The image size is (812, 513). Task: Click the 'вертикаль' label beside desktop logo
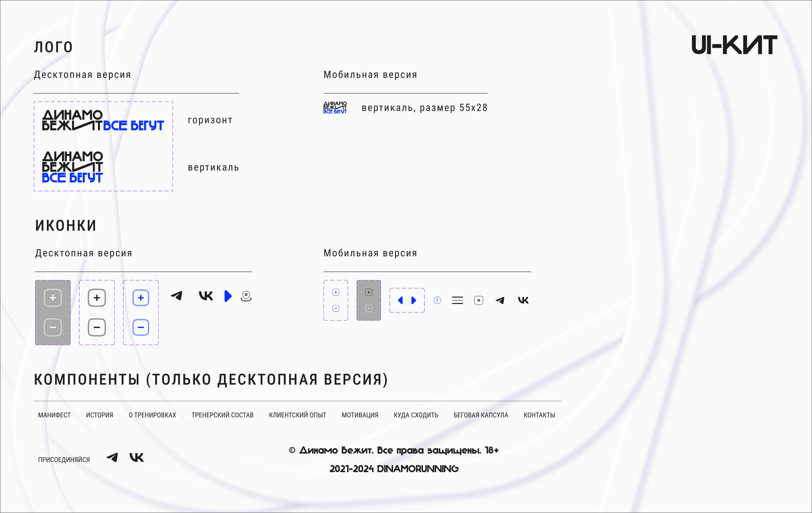coord(213,167)
